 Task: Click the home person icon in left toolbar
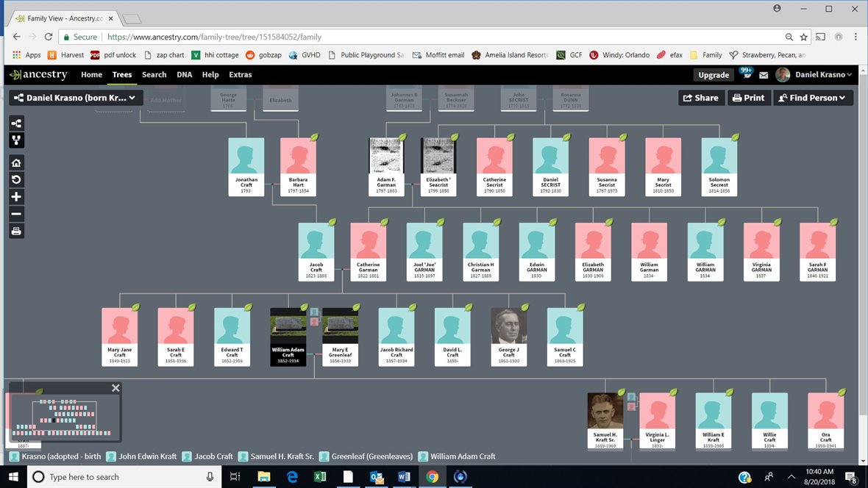click(x=16, y=163)
